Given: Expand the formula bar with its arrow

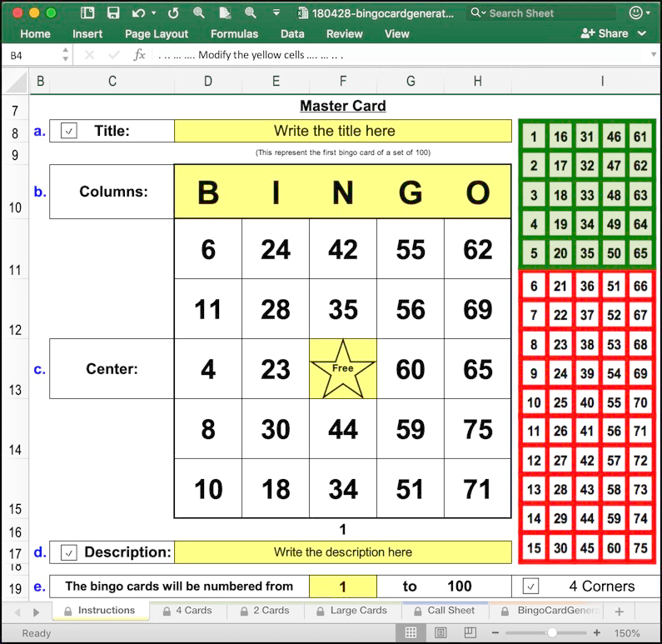Looking at the screenshot, I should [653, 54].
